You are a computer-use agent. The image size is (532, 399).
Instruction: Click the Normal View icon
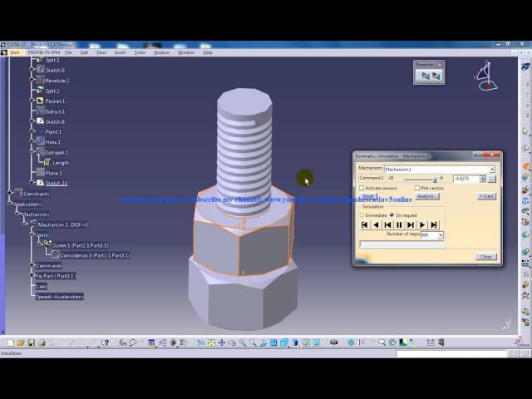264,342
